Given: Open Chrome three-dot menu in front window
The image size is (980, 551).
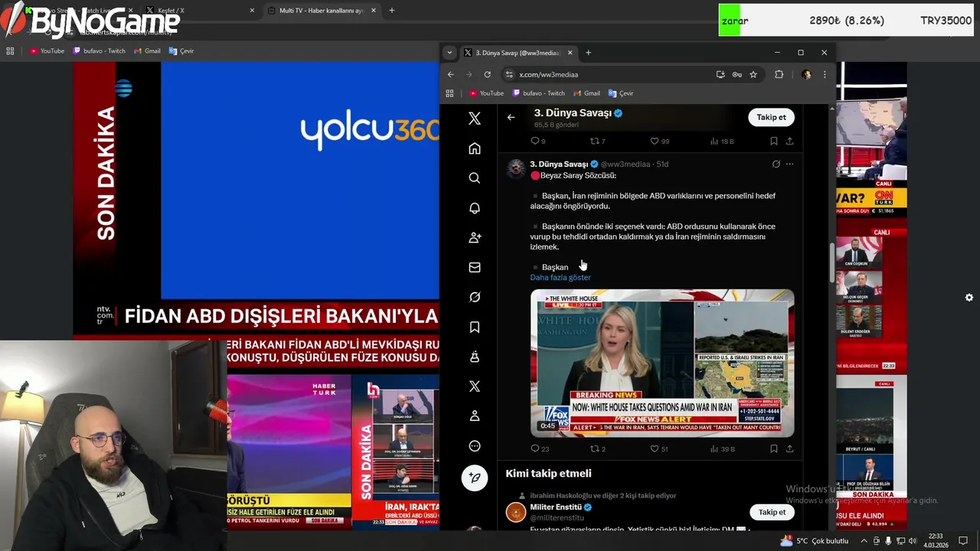Looking at the screenshot, I should click(x=825, y=74).
